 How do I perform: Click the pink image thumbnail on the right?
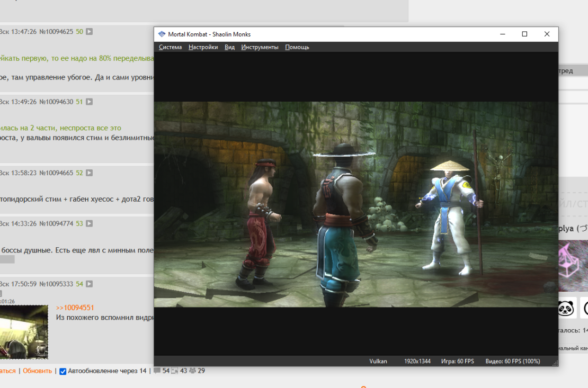[573, 266]
